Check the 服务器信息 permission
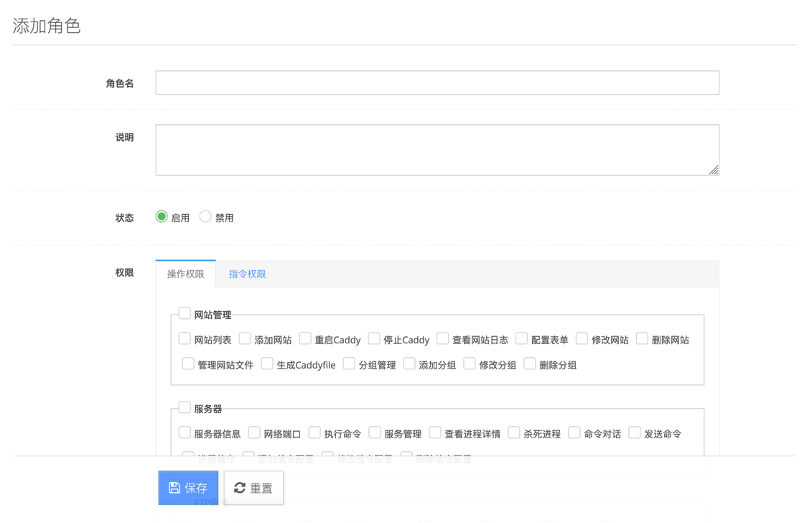This screenshot has height=523, width=812. pos(185,432)
